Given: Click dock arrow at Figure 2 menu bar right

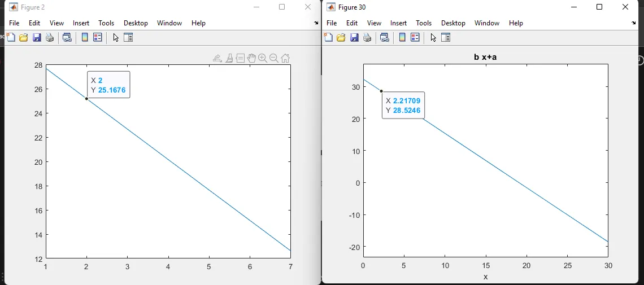Looking at the screenshot, I should point(316,23).
